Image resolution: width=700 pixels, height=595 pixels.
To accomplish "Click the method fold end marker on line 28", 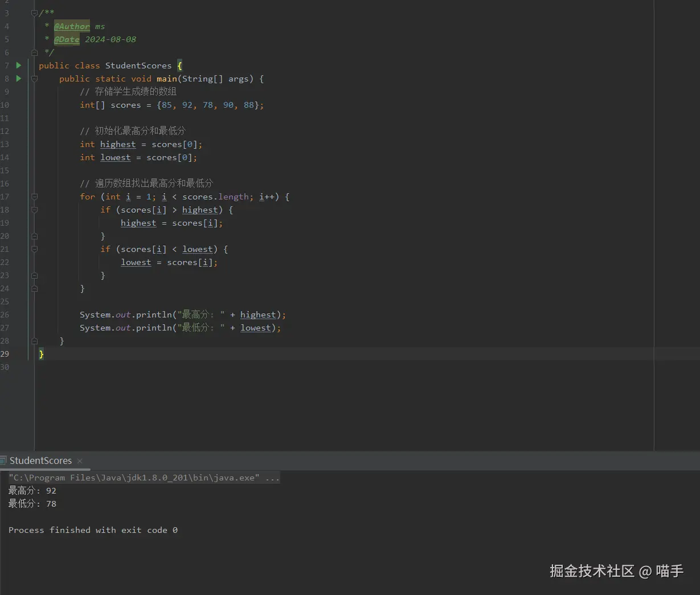I will [34, 341].
